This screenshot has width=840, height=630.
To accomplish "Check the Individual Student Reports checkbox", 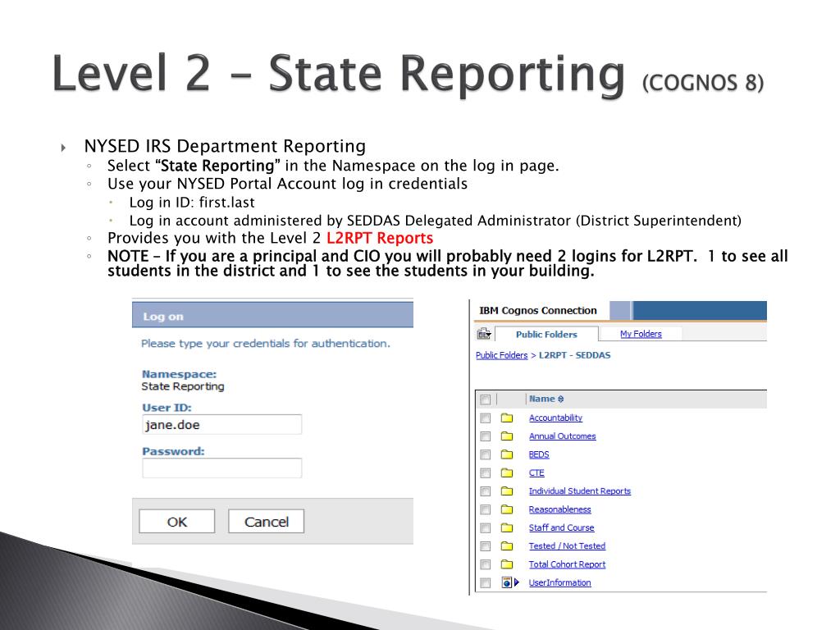I will (486, 491).
